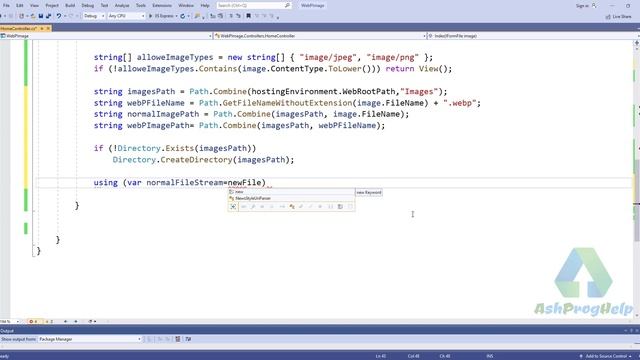Viewport: 640px width, 360px height.
Task: Open the Window menu
Action: 186,5
